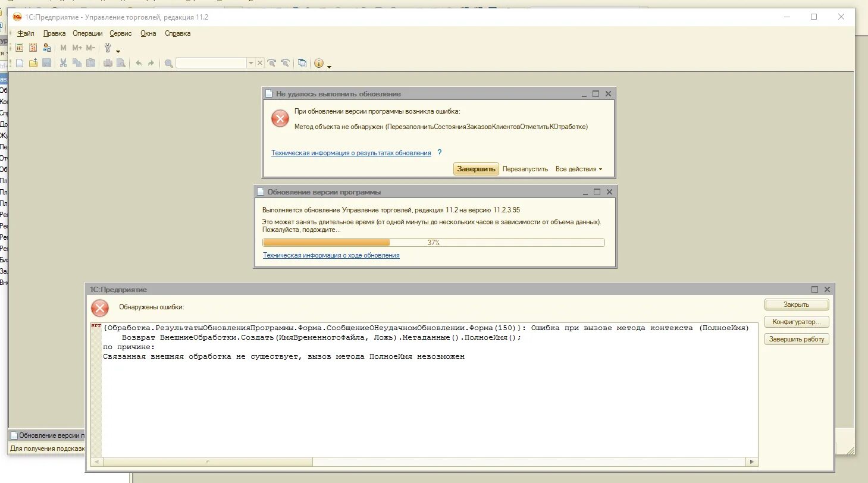
Task: Click the Для получения подсказки status bar text
Action: (48, 448)
